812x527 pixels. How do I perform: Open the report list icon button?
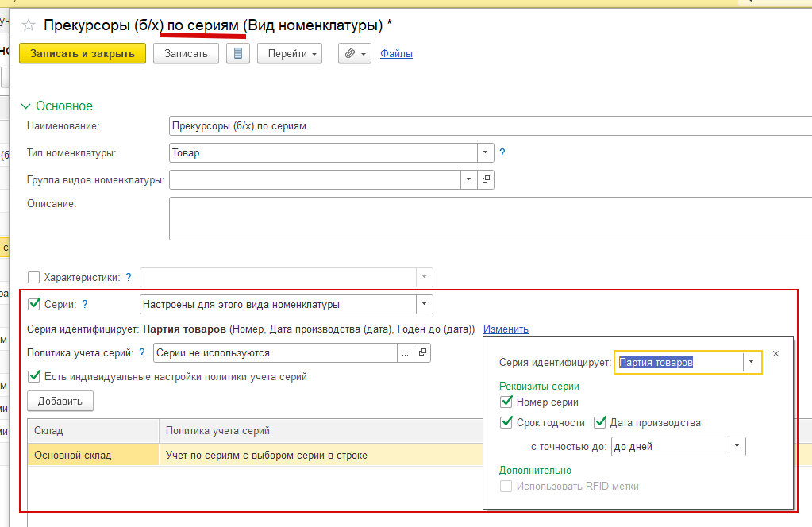[x=238, y=53]
